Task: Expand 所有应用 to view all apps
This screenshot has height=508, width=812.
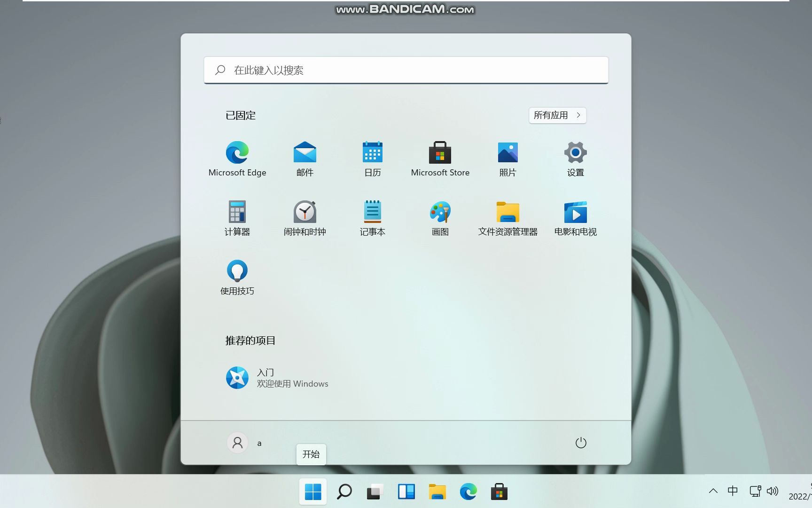Action: (557, 115)
